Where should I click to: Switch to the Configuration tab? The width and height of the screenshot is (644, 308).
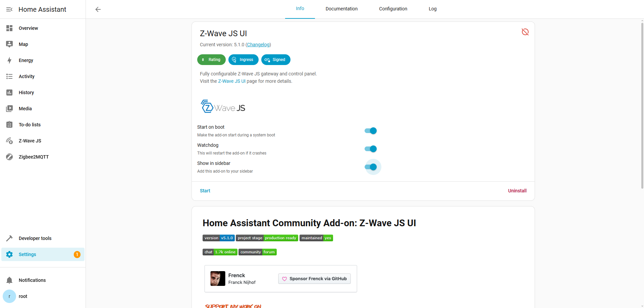tap(393, 9)
